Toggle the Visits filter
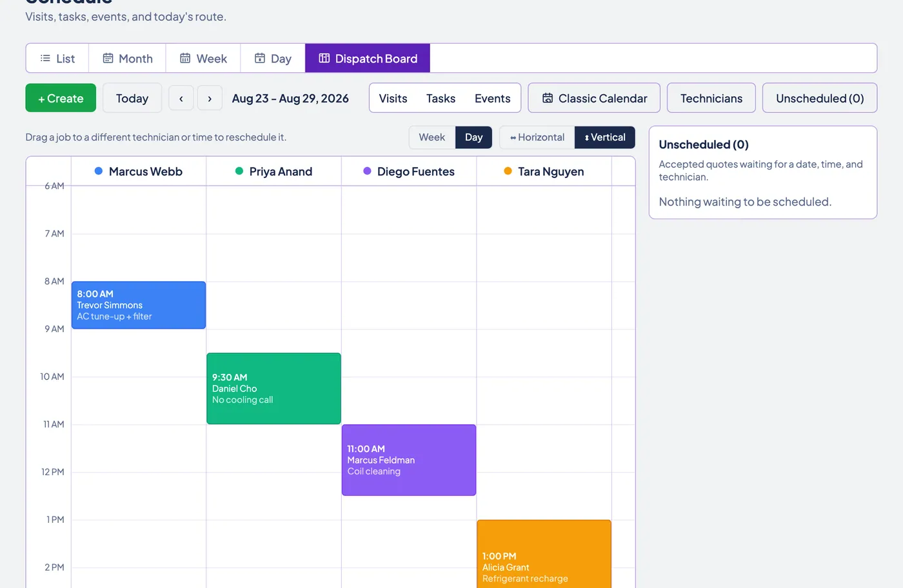The height and width of the screenshot is (588, 903). click(x=393, y=99)
